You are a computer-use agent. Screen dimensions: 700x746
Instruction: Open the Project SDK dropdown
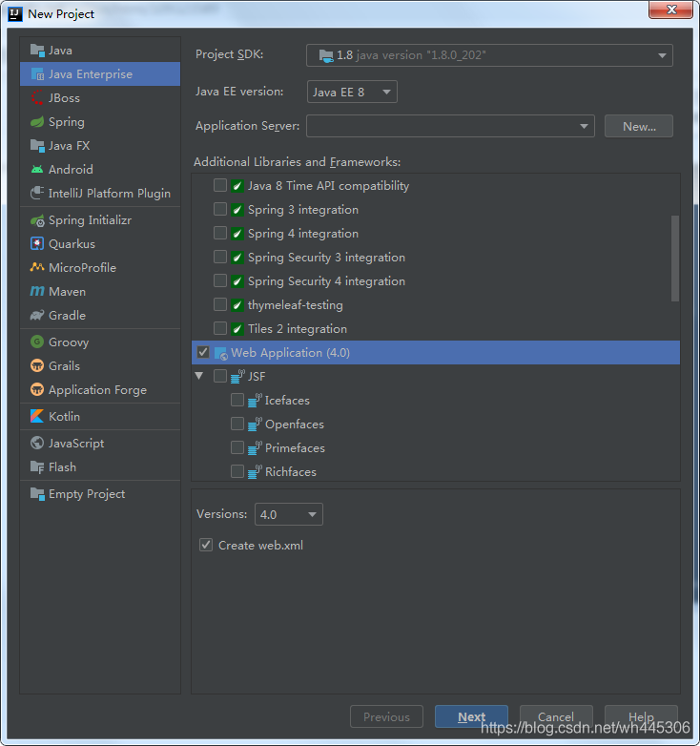(x=489, y=55)
